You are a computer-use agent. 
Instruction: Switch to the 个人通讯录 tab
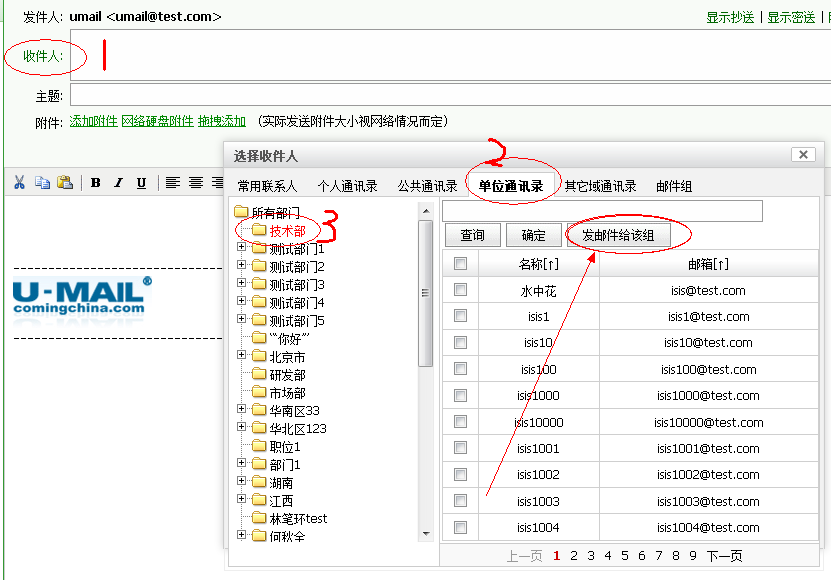(347, 186)
